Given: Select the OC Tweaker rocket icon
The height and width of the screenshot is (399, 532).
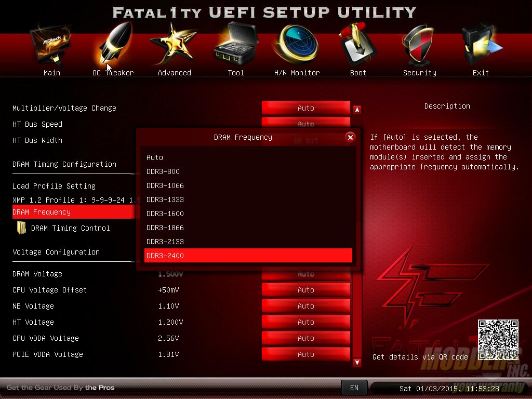Looking at the screenshot, I should [x=115, y=44].
